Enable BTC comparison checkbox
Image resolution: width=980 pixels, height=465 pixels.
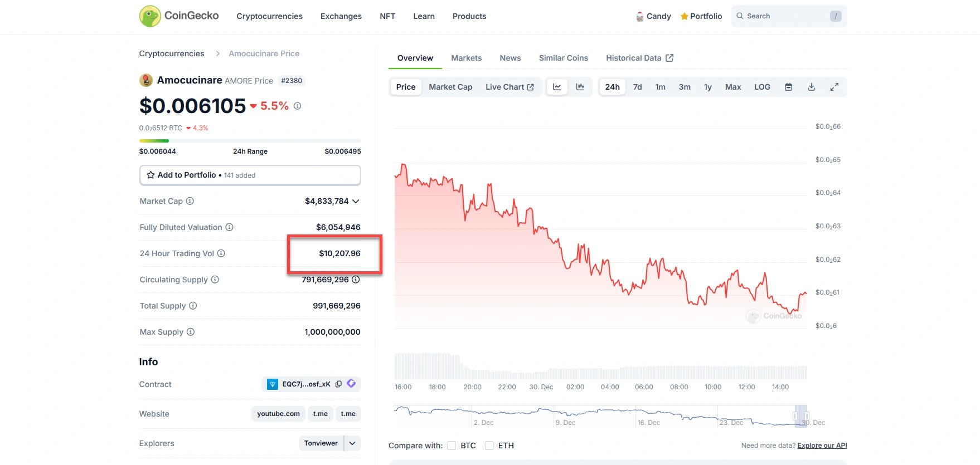coord(452,446)
